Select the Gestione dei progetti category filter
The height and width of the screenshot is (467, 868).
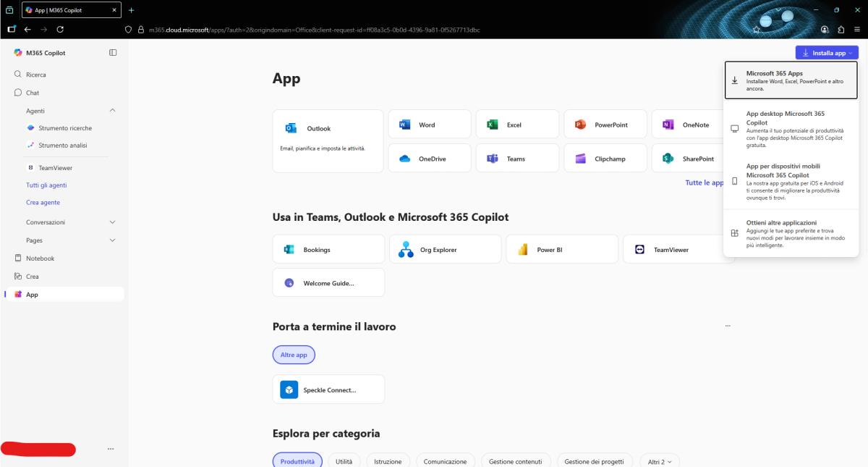tap(595, 461)
